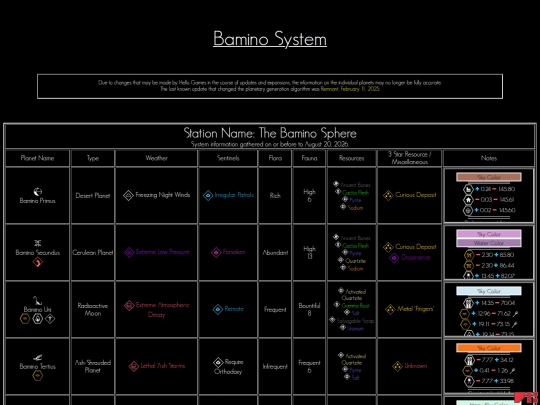
Task: Click the Rich flora cell
Action: pyautogui.click(x=275, y=195)
